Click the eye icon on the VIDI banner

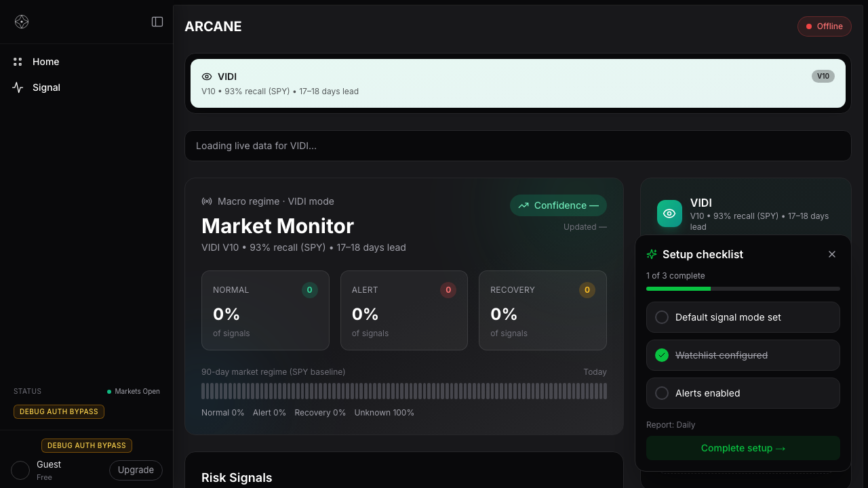click(207, 77)
